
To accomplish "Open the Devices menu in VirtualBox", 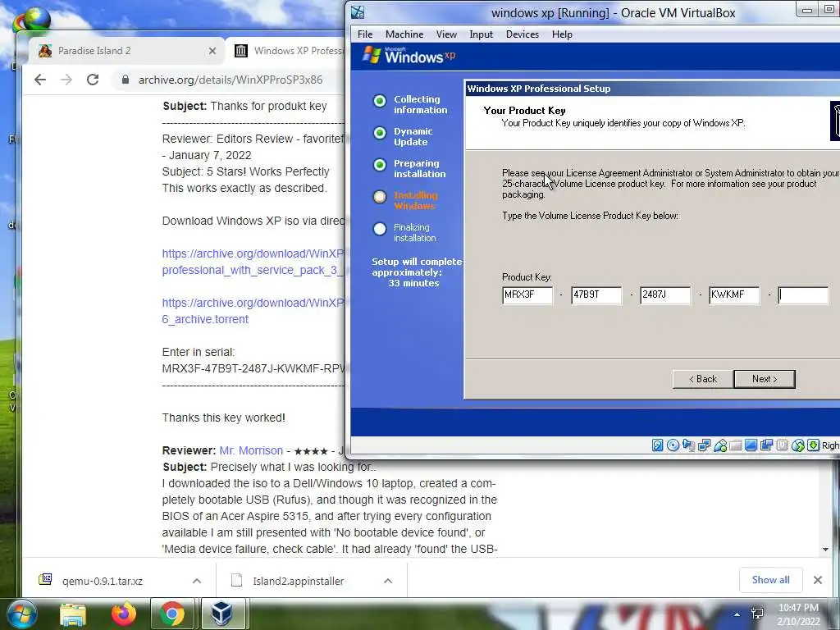I will pyautogui.click(x=523, y=34).
